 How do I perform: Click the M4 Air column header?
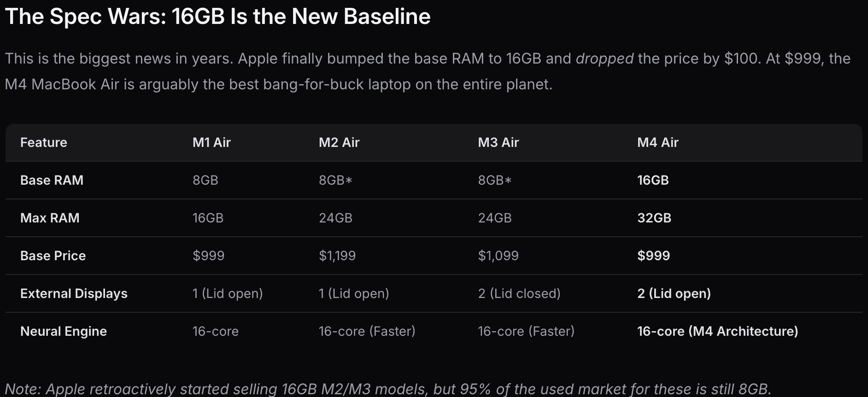pyautogui.click(x=657, y=142)
